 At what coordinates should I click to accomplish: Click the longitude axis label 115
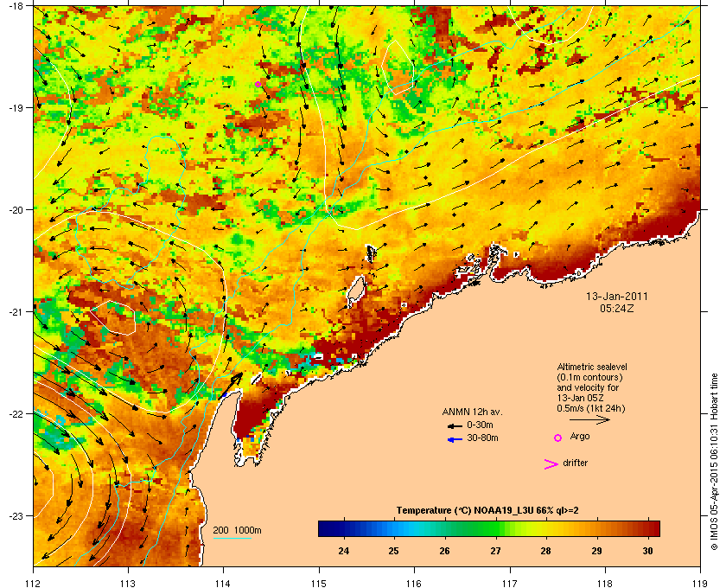pos(319,583)
